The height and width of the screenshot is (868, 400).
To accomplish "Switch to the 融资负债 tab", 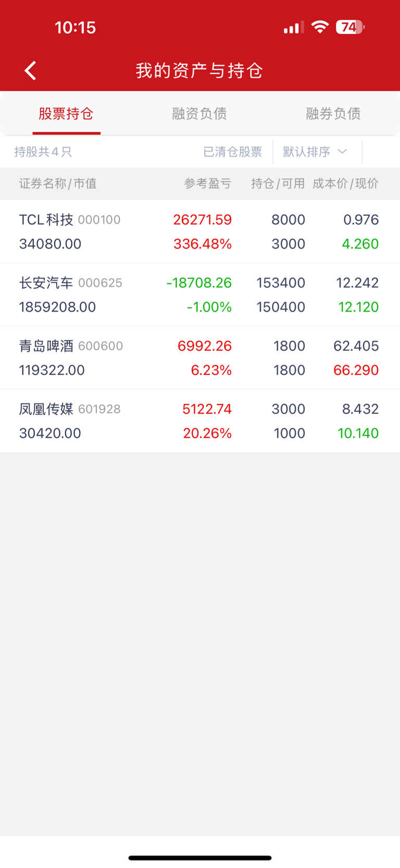I will coord(199,114).
